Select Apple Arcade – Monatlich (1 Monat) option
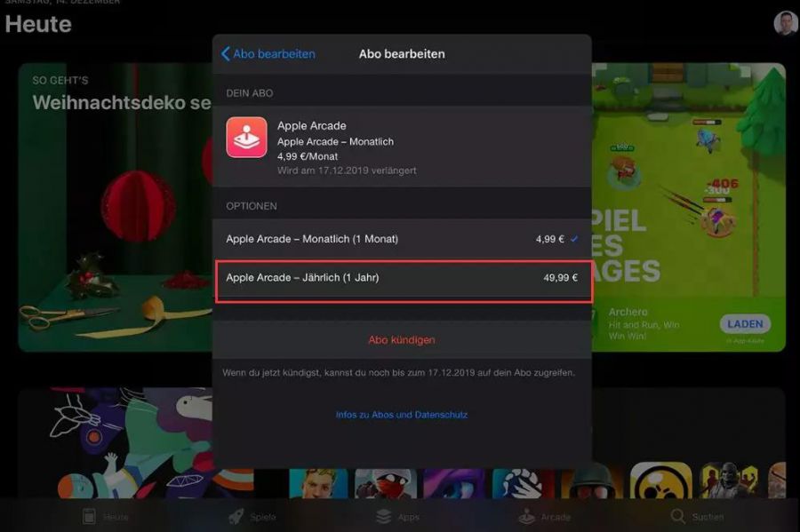Viewport: 800px width, 532px height. pyautogui.click(x=402, y=239)
